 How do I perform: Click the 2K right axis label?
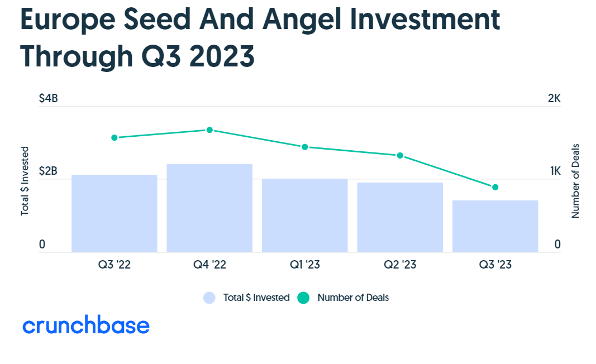click(x=554, y=99)
